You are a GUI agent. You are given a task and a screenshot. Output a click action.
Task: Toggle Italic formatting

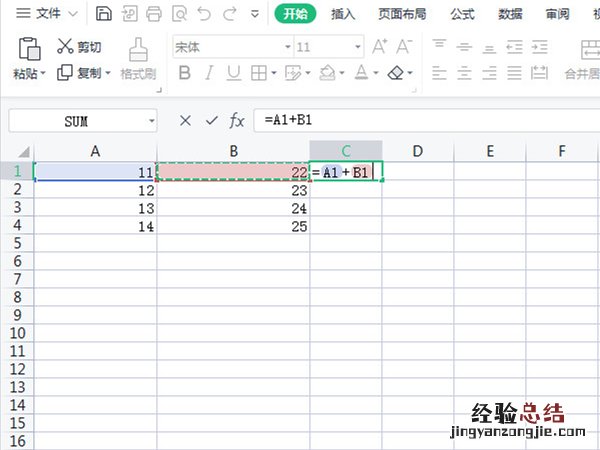[x=209, y=73]
